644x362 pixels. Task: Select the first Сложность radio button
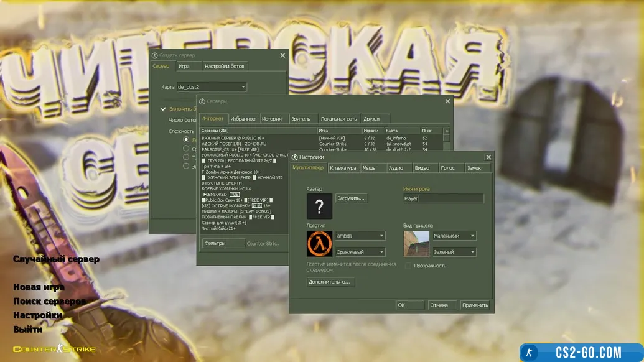[x=186, y=139]
